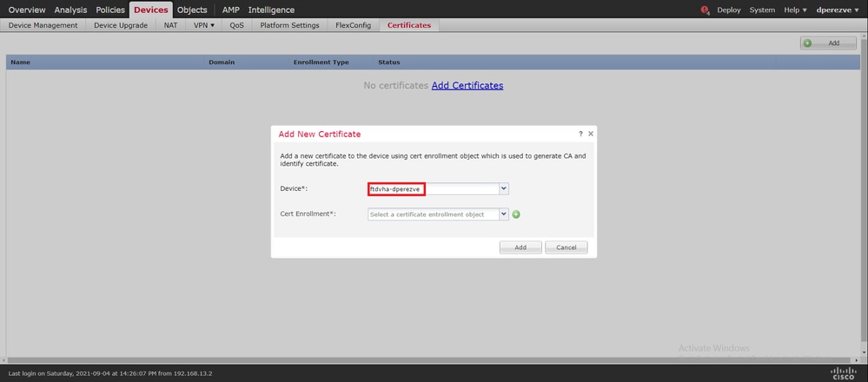The image size is (868, 382).
Task: Click the Add button at top right
Action: [828, 43]
